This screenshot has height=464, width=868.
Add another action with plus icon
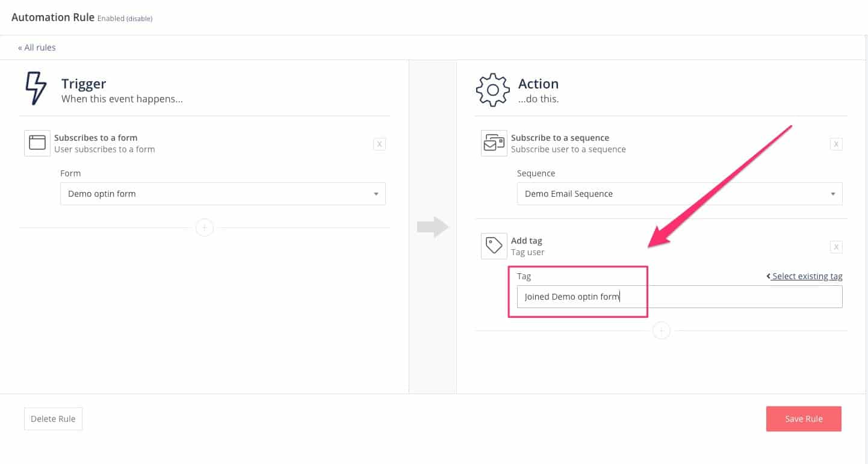pos(661,330)
